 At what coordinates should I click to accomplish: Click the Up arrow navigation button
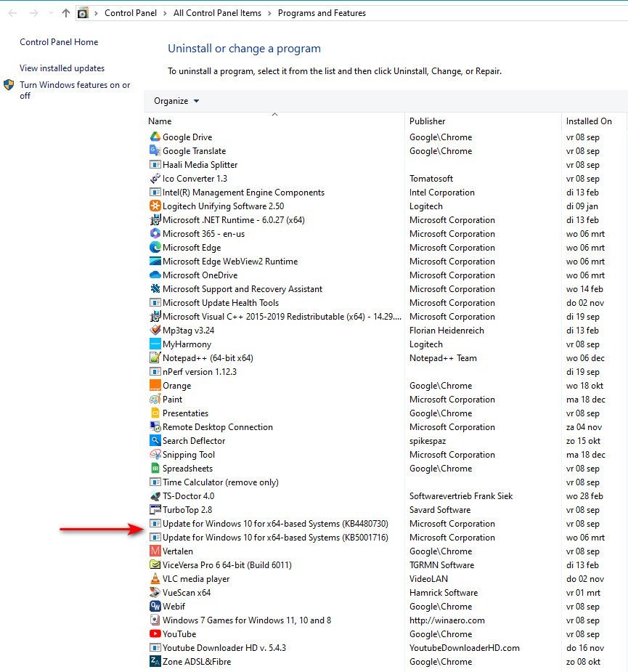66,13
